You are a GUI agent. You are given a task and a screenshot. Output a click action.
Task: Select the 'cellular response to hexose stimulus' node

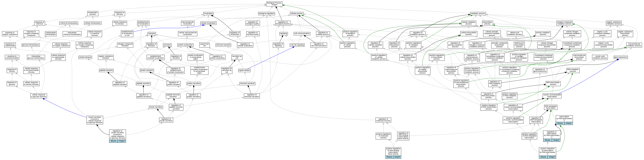31,83
